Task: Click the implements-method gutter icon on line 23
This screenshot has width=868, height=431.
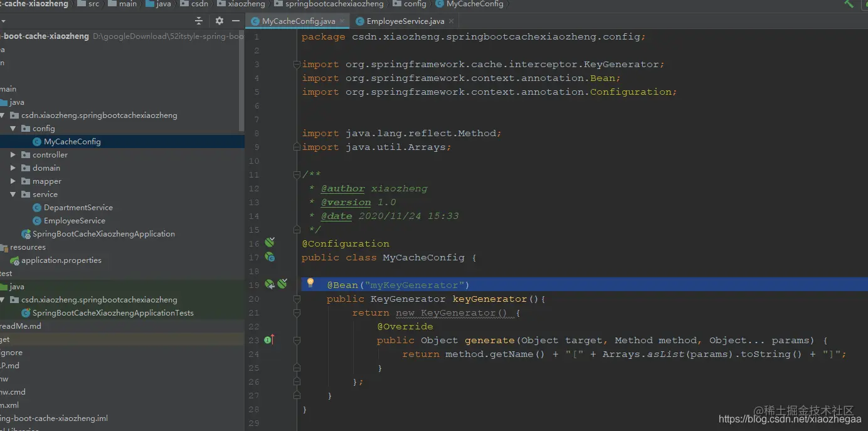Action: click(270, 339)
